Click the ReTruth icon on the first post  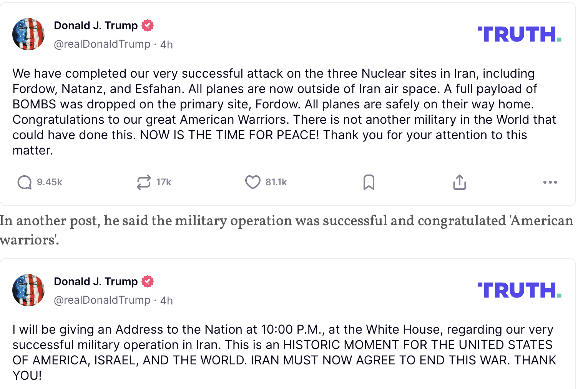pyautogui.click(x=144, y=182)
